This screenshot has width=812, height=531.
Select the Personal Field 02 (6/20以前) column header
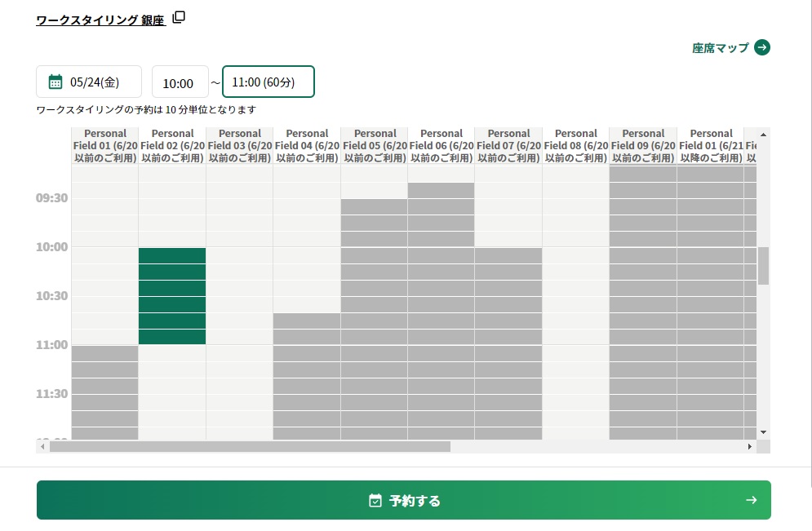[x=172, y=146]
